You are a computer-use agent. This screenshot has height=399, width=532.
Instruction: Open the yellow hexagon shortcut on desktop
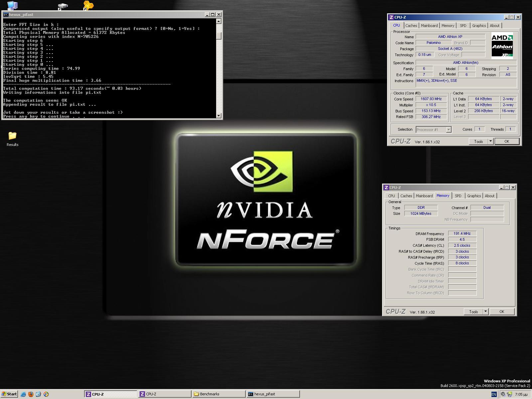[x=88, y=5]
